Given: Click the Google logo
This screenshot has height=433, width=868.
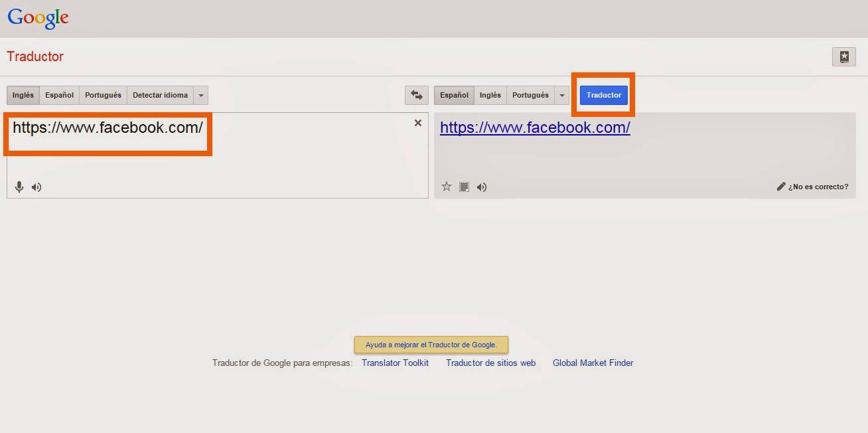Looking at the screenshot, I should [38, 18].
